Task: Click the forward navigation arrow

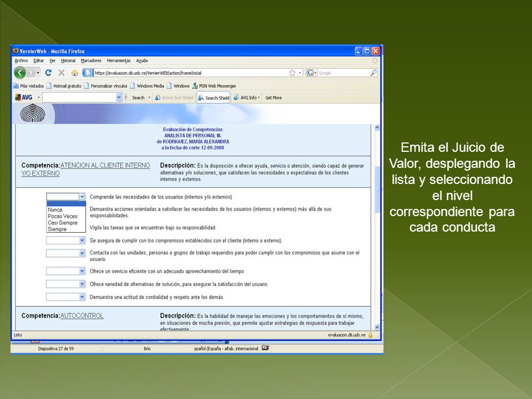Action: click(31, 73)
